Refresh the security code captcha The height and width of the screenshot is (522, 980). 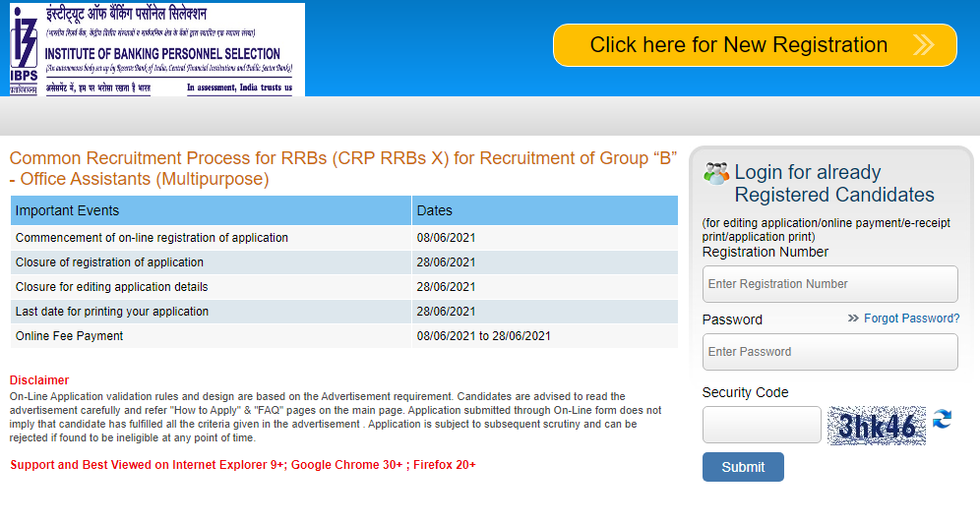pyautogui.click(x=942, y=419)
